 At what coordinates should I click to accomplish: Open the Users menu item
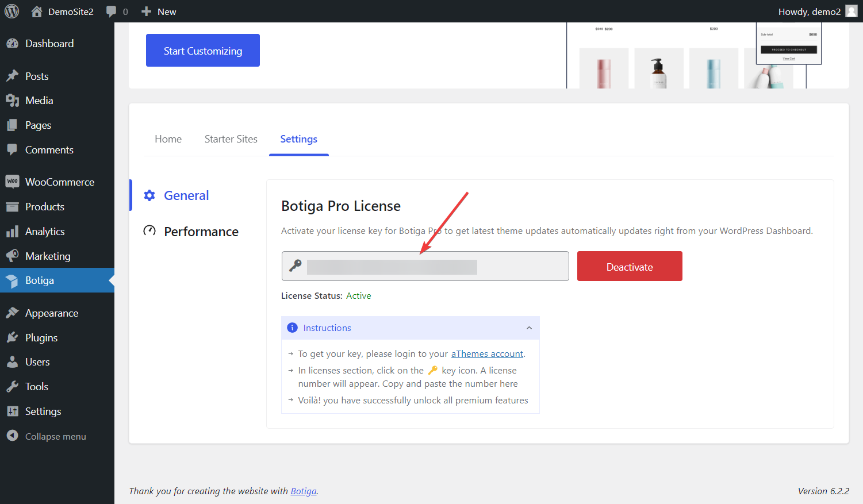(37, 362)
